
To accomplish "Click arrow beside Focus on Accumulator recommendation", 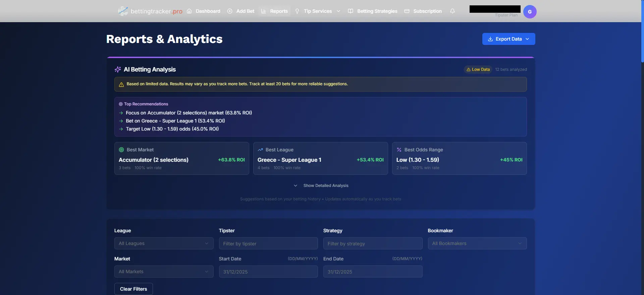I will tap(121, 113).
